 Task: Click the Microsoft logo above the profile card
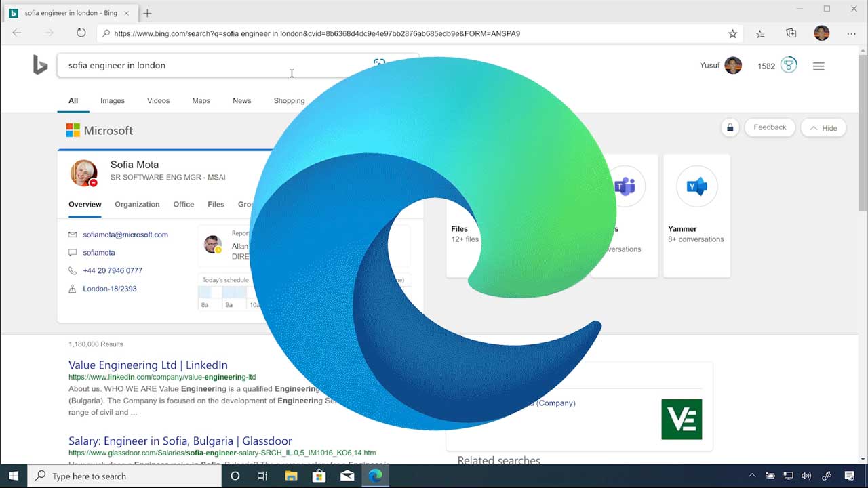click(x=100, y=130)
